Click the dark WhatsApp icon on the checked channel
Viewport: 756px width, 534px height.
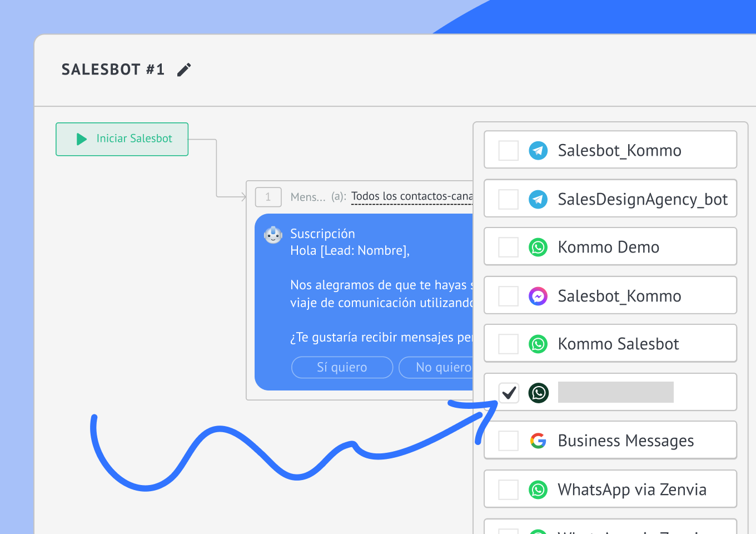pyautogui.click(x=538, y=393)
